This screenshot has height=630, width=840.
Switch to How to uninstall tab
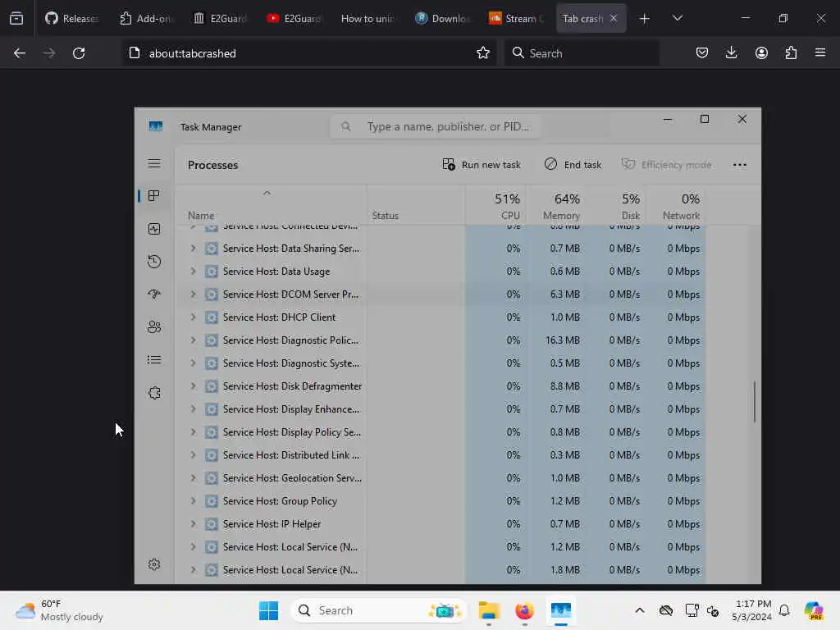tap(367, 19)
